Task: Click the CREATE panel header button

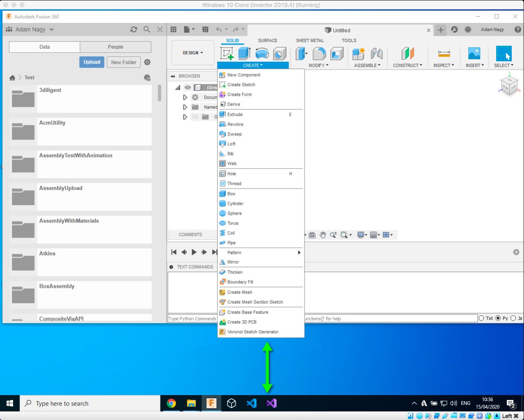Action: (253, 65)
